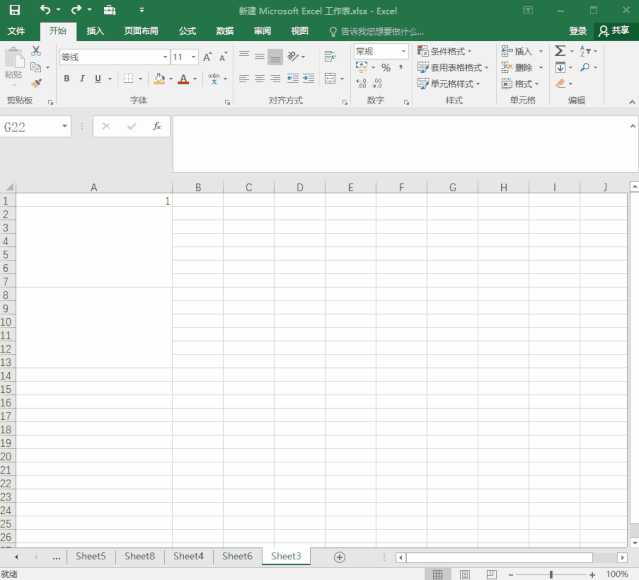The width and height of the screenshot is (639, 580).
Task: Open the Name Box dropdown arrow
Action: [x=65, y=127]
